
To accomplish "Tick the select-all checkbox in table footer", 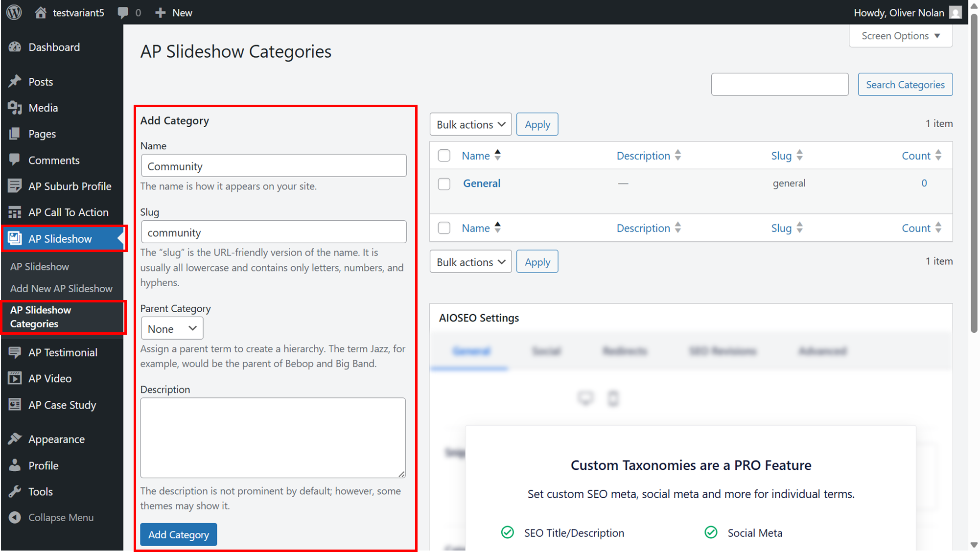I will (444, 228).
